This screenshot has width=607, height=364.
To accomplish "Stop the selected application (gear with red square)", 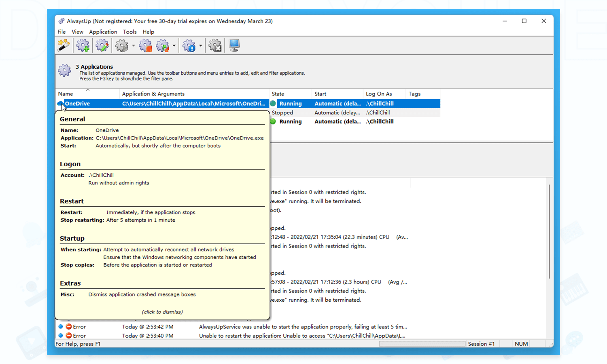I will [x=145, y=45].
